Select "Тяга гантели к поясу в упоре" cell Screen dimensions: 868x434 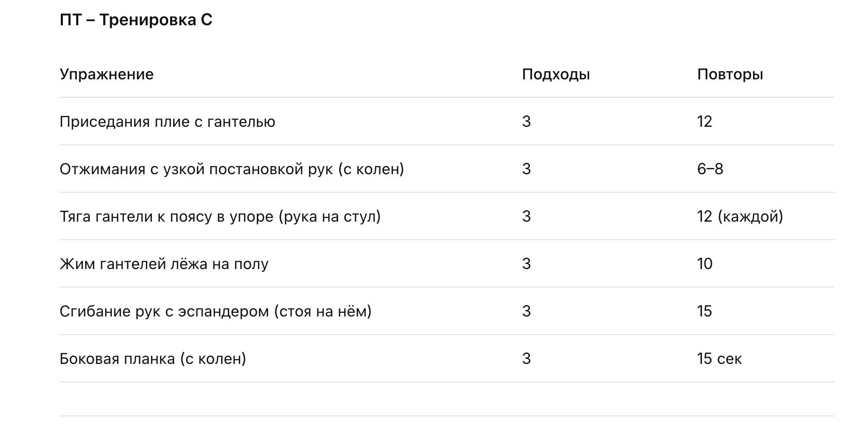[x=220, y=216]
